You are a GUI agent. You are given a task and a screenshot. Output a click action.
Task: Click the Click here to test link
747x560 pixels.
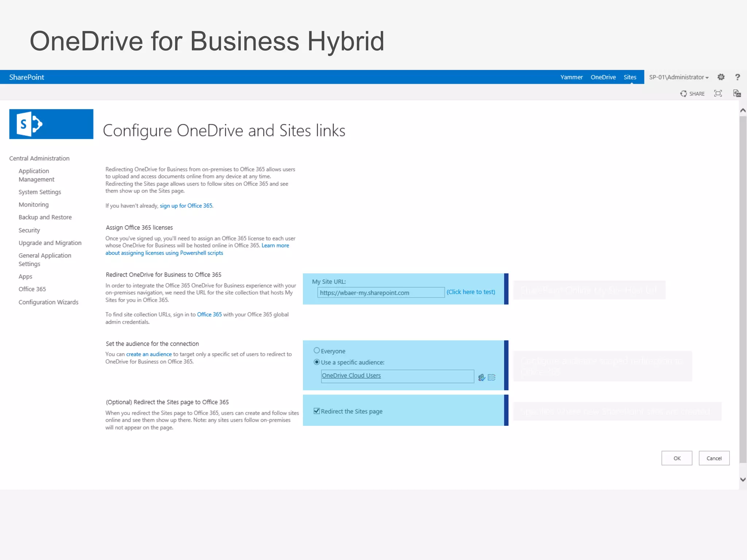[471, 292]
